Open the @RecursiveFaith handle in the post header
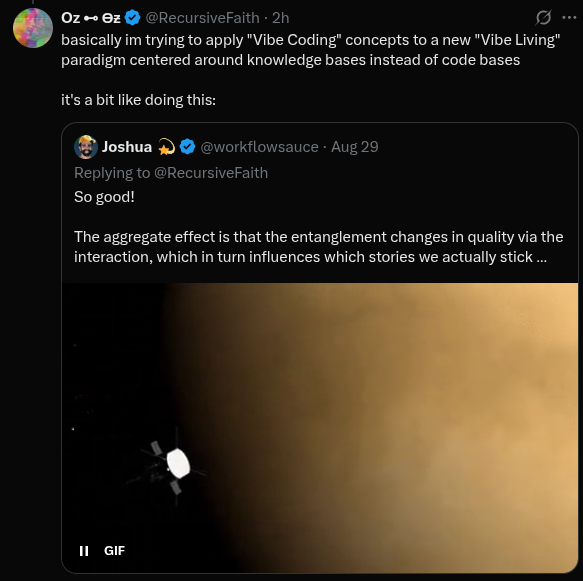The height and width of the screenshot is (581, 583). pyautogui.click(x=202, y=18)
